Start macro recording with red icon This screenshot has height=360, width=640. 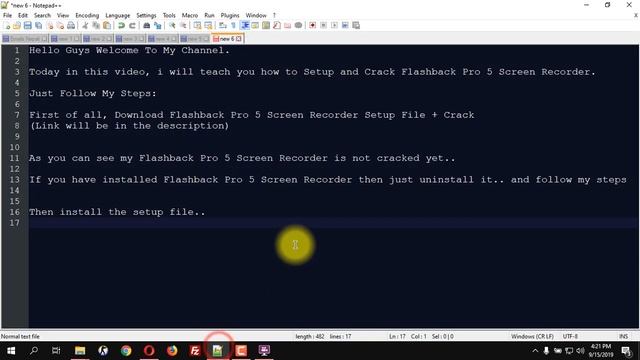pyautogui.click(x=312, y=26)
